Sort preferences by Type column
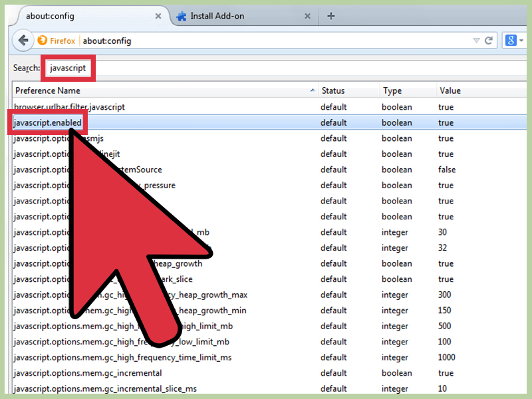Image resolution: width=532 pixels, height=399 pixels. (x=392, y=90)
